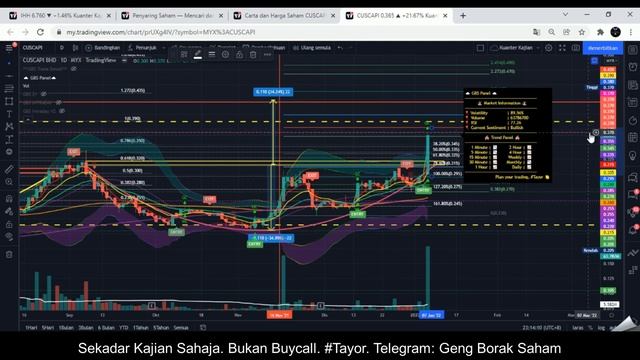Toggle lock all drawing tools
The height and width of the screenshot is (360, 640).
click(x=9, y=224)
